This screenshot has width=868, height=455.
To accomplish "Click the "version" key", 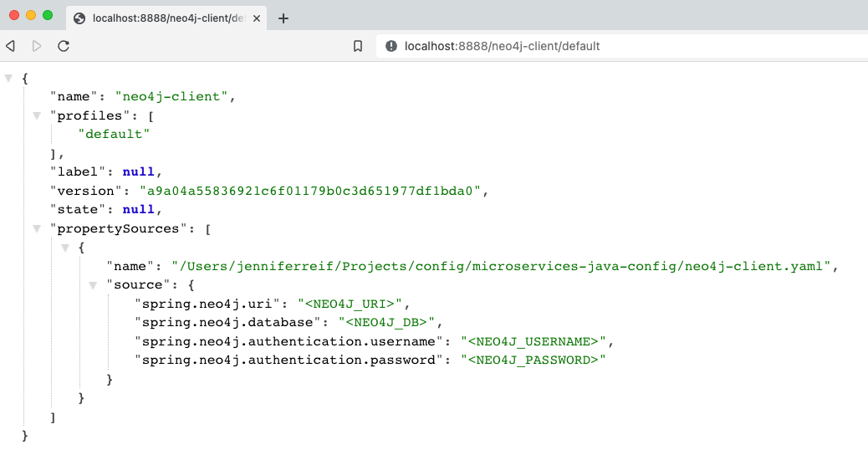I will pos(86,191).
